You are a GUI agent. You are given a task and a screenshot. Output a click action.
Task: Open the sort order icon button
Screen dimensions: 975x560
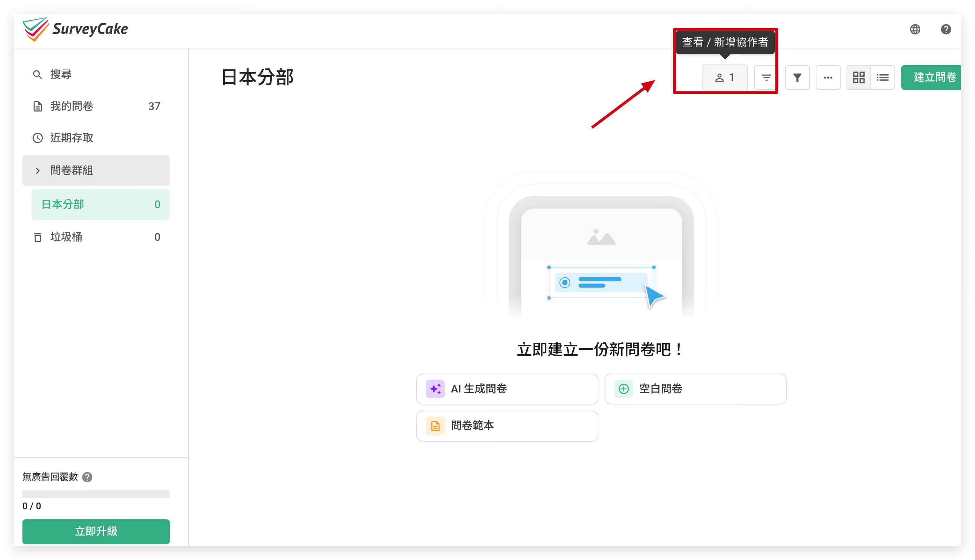[x=766, y=78]
